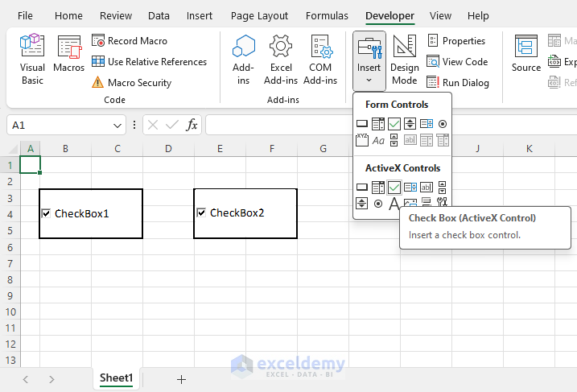Toggle Use Relative References
577x392 pixels.
(x=149, y=62)
